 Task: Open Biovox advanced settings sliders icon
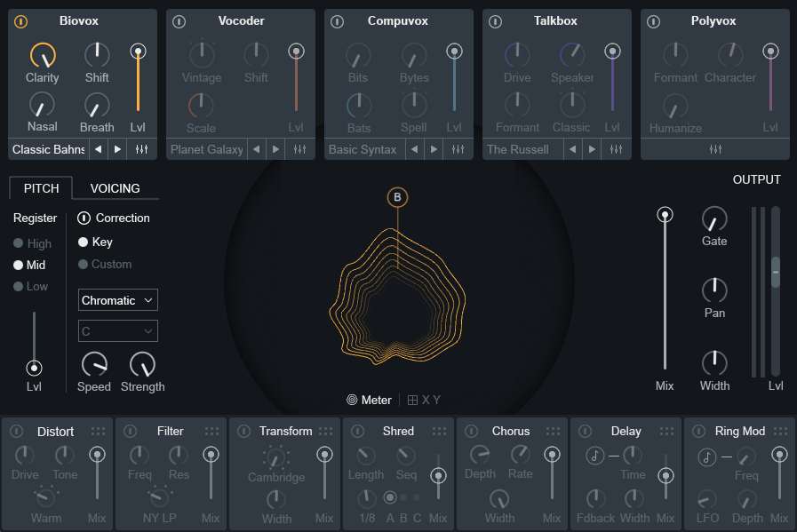click(x=142, y=149)
